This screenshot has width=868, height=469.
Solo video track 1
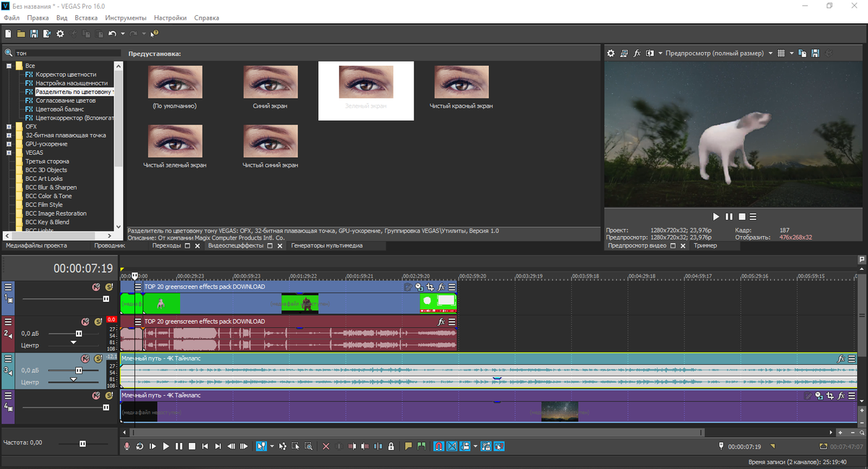(x=109, y=287)
